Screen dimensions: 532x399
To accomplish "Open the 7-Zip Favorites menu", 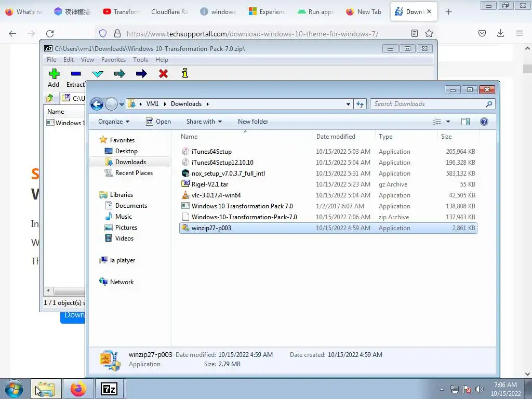I will pyautogui.click(x=113, y=60).
